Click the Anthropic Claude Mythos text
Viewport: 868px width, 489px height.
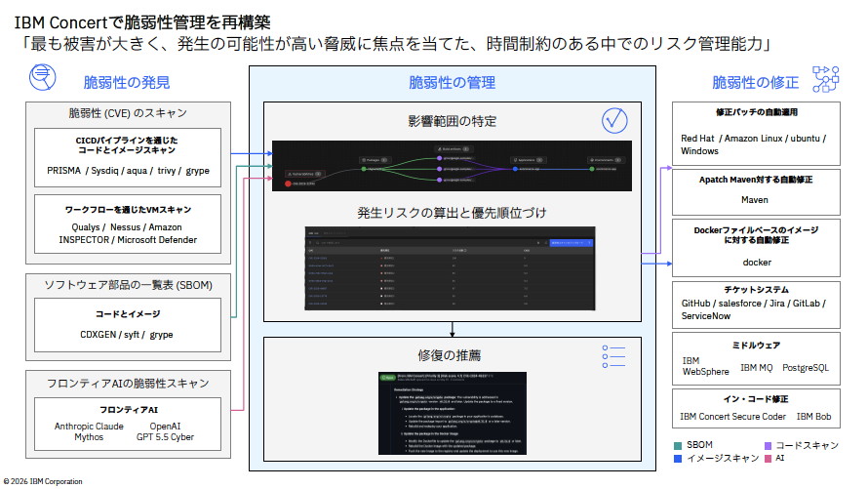coord(89,431)
